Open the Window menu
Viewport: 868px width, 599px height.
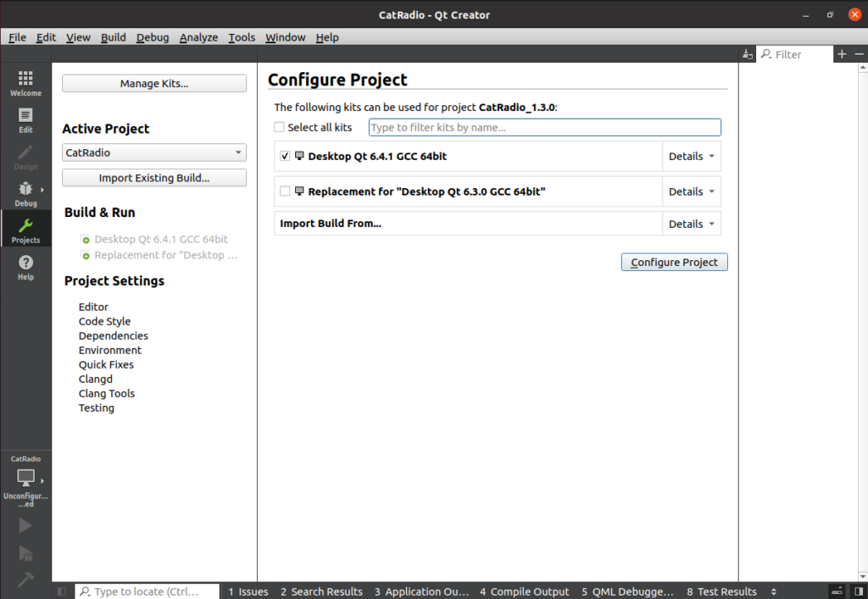pos(285,37)
